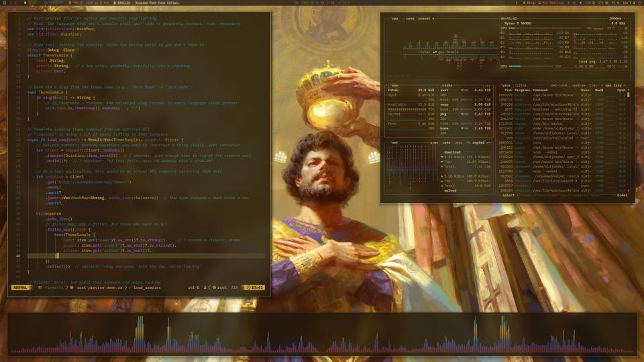Click the 'Program:' column header
644x362 pixels.
[x=523, y=90]
